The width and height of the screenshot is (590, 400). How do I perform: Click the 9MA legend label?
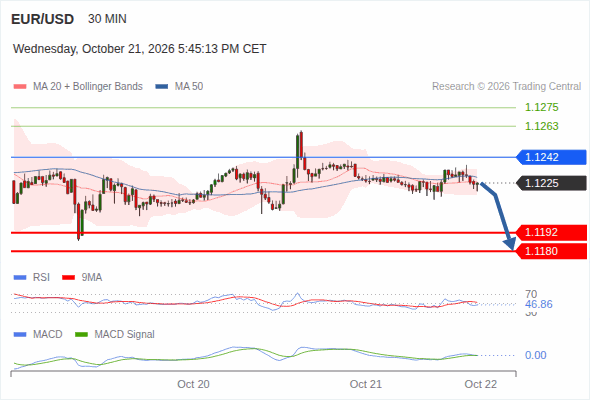coord(92,278)
